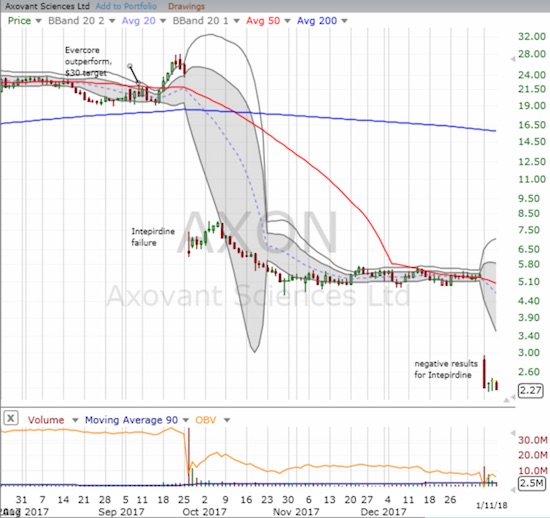The image size is (550, 518).
Task: Click the 2.27 current price tag
Action: [531, 390]
